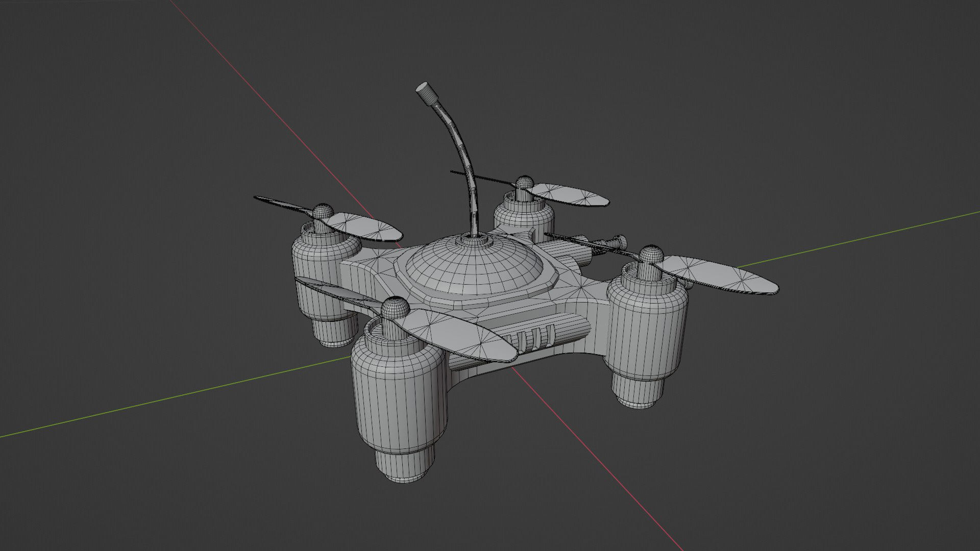Screen dimensions: 980x551
Task: Click the hub cap of the far rear propeller
Action: coord(524,183)
